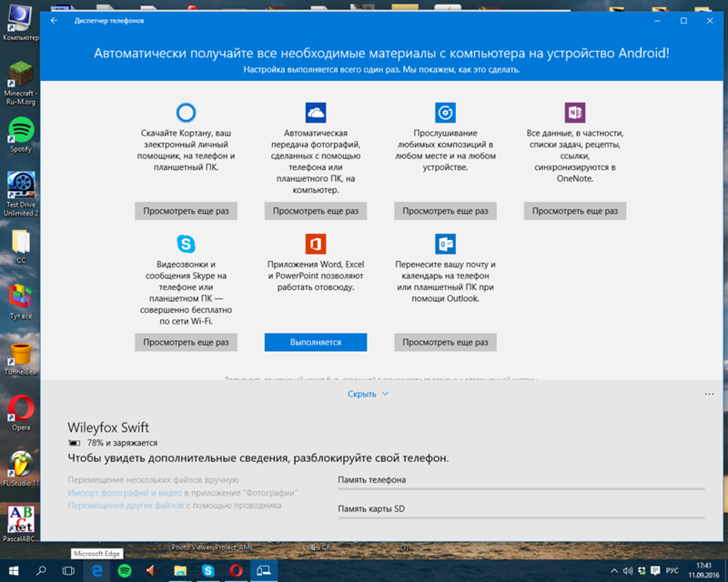Select Spotify desktop shortcut
The image size is (728, 582).
click(x=21, y=135)
